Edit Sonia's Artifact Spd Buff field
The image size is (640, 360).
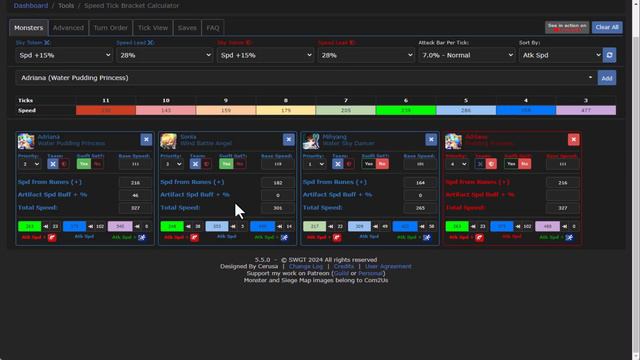pyautogui.click(x=278, y=195)
